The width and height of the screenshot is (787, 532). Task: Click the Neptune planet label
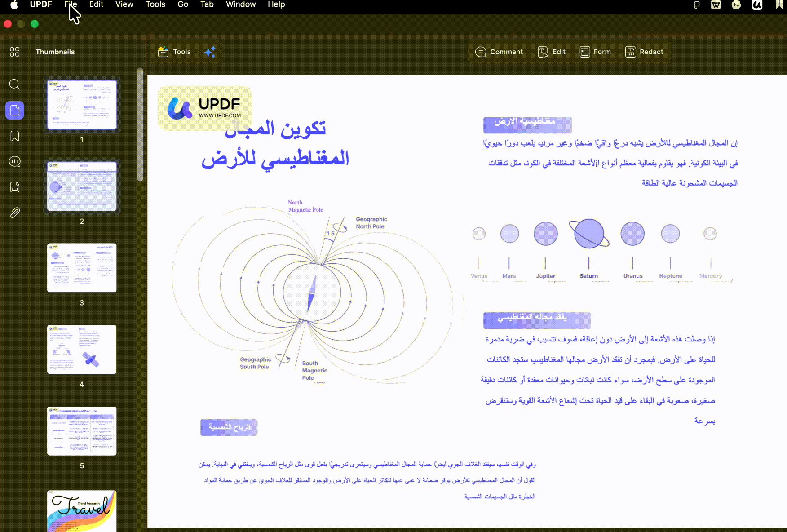[671, 276]
